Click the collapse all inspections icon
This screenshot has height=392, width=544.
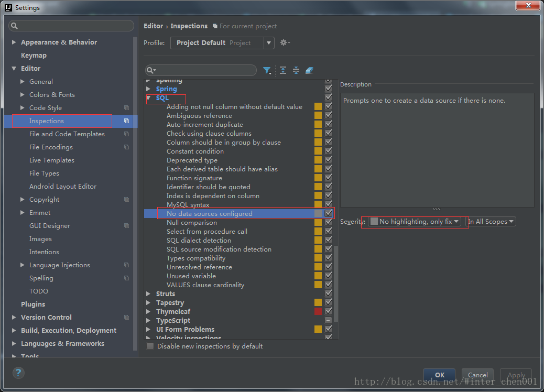[296, 70]
